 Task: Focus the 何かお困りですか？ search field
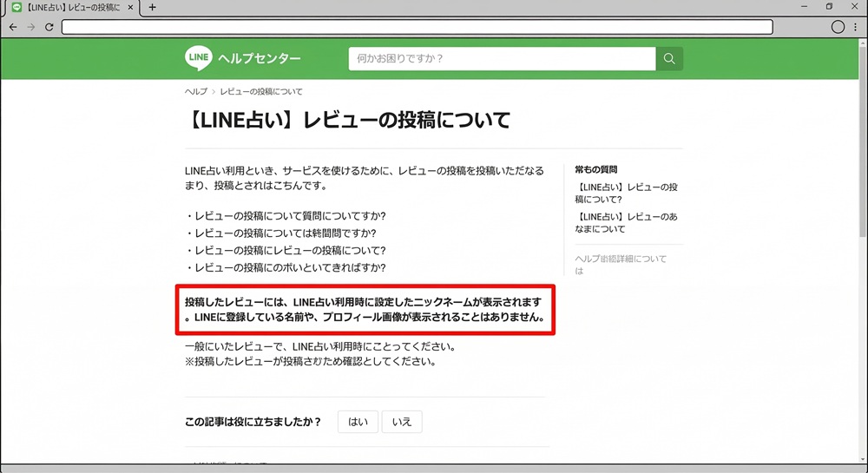click(502, 59)
